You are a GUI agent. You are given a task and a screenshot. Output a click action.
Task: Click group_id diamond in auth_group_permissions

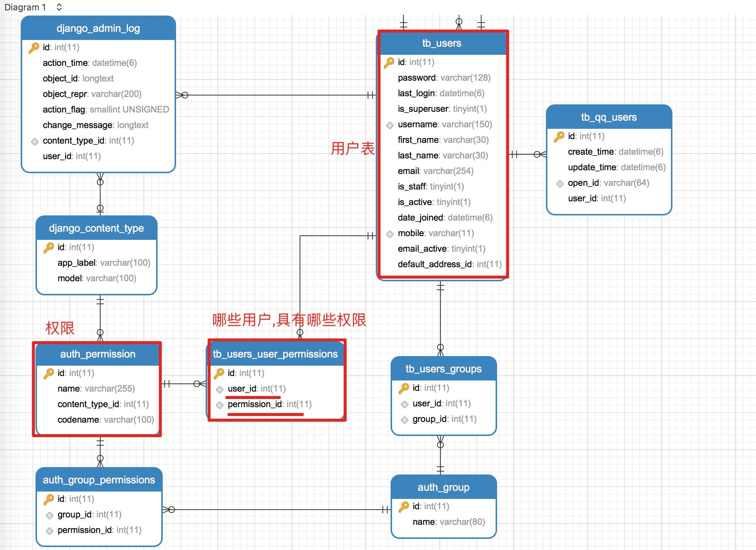click(49, 515)
